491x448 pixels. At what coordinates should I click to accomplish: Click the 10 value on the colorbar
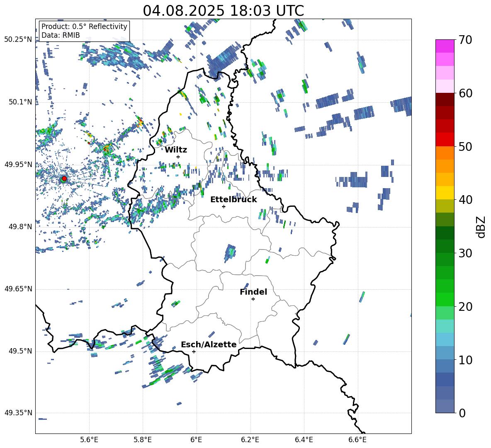(x=465, y=360)
